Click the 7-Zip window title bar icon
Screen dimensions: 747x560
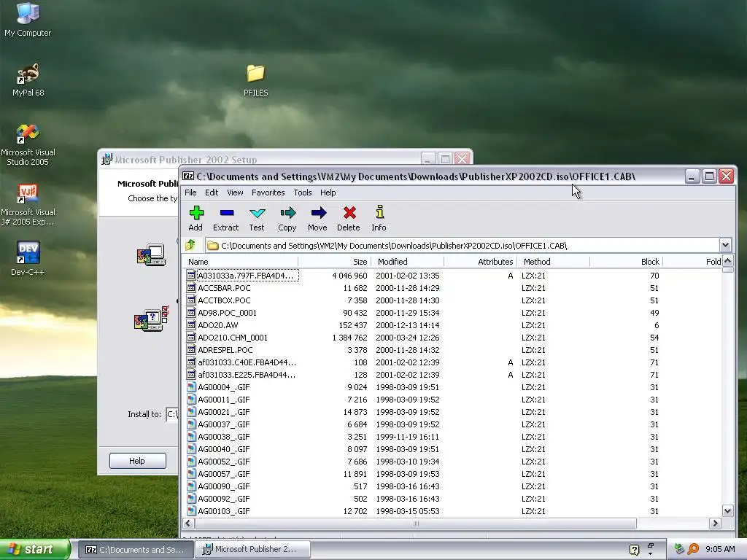[188, 176]
